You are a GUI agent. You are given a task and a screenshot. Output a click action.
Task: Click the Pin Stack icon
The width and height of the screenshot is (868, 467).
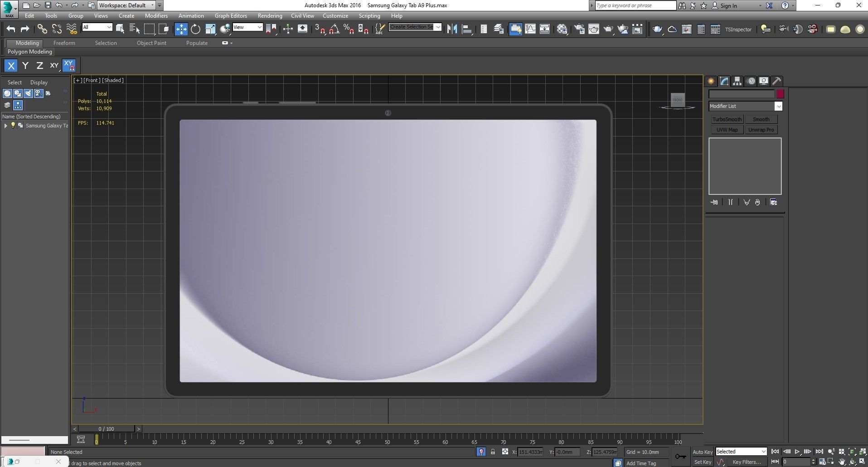pos(714,202)
